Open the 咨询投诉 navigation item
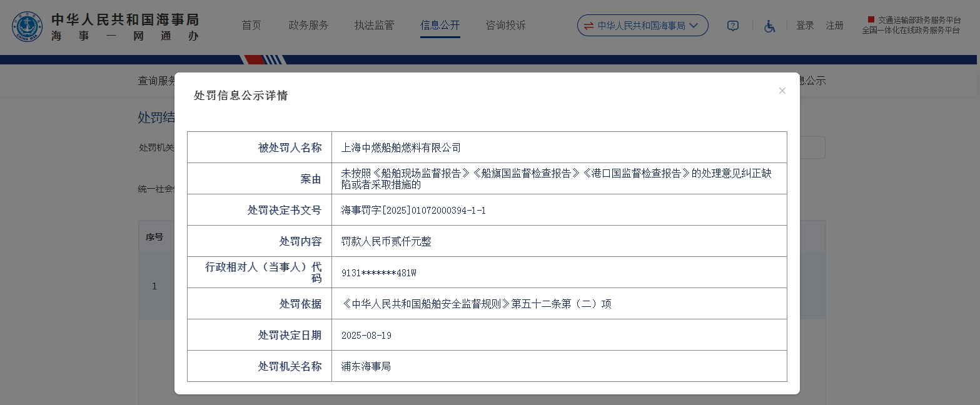Viewport: 980px width, 405px height. coord(505,26)
